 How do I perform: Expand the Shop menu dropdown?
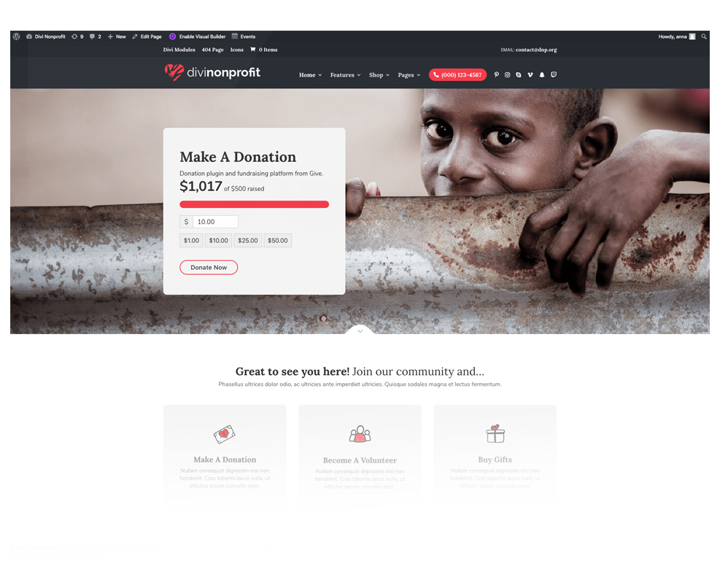pos(379,75)
